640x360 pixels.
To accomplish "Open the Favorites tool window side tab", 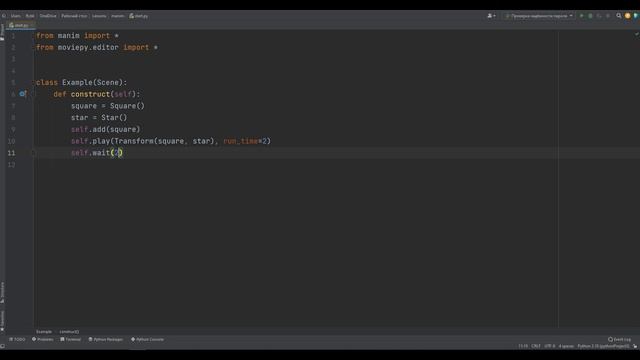I will [2, 320].
